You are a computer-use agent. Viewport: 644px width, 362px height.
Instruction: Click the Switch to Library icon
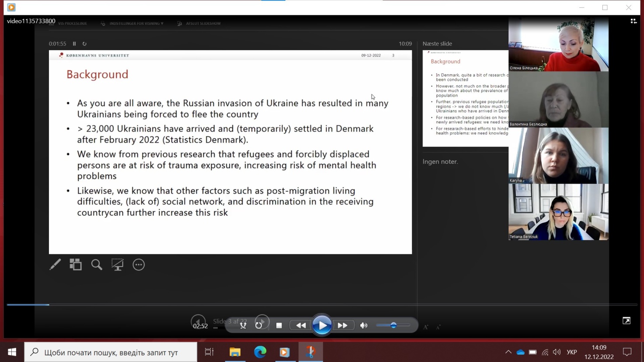633,21
